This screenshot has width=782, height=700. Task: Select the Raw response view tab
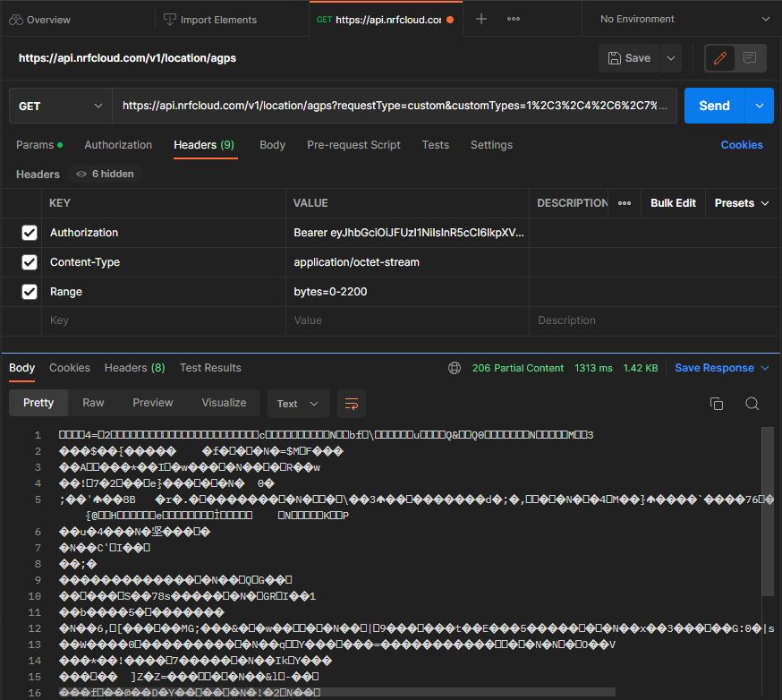pyautogui.click(x=93, y=403)
